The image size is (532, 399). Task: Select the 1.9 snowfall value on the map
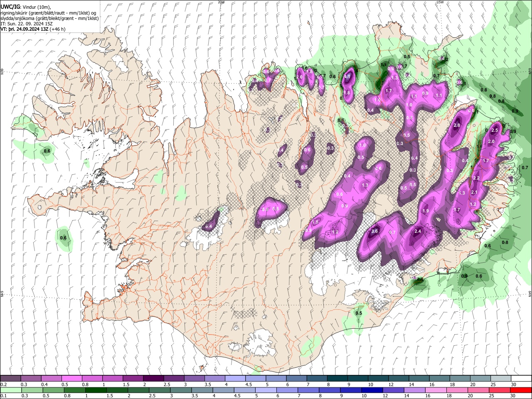tap(426, 211)
